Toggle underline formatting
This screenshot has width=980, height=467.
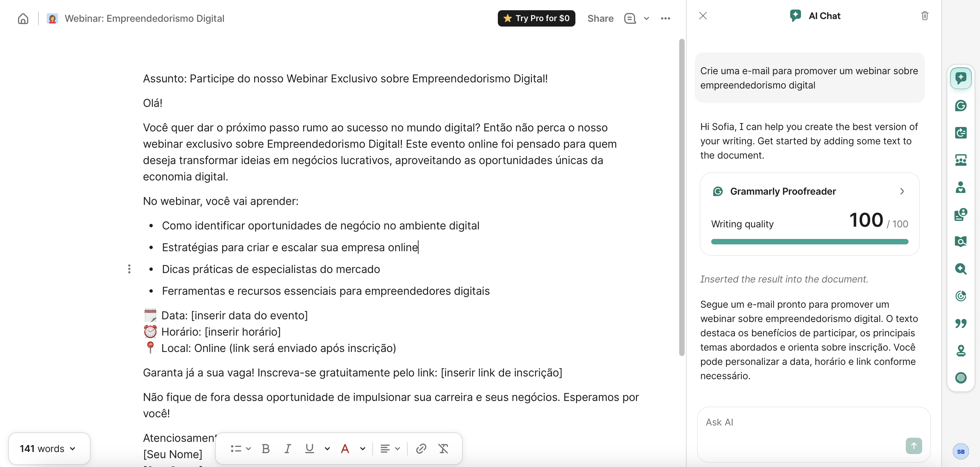pos(309,448)
